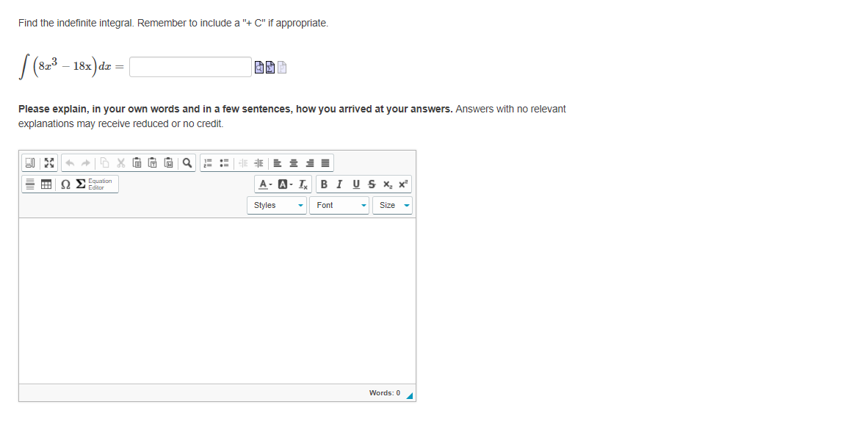Image resolution: width=868 pixels, height=424 pixels.
Task: Click the Maximize editor icon
Action: pyautogui.click(x=48, y=163)
